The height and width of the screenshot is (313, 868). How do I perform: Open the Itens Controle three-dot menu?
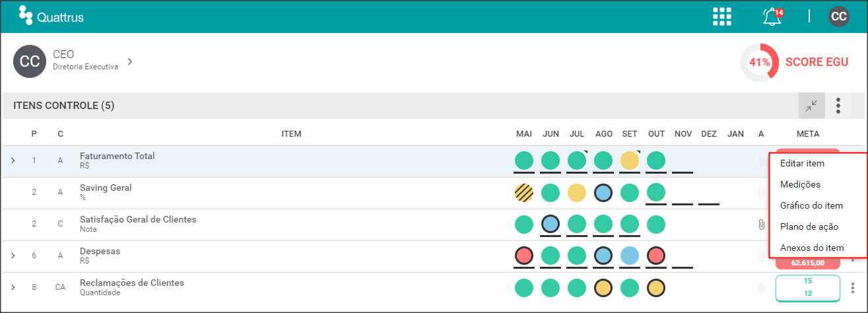838,106
